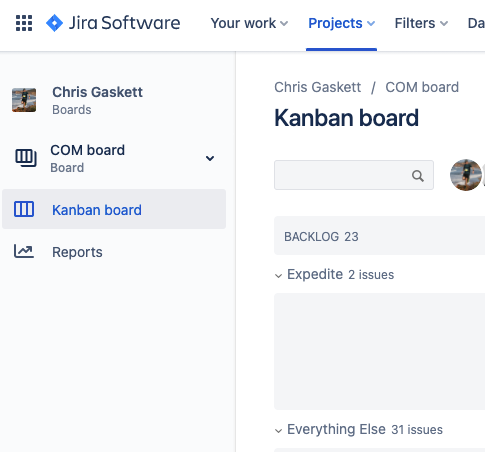Click the Reports chart icon
The image size is (485, 452).
click(x=24, y=251)
